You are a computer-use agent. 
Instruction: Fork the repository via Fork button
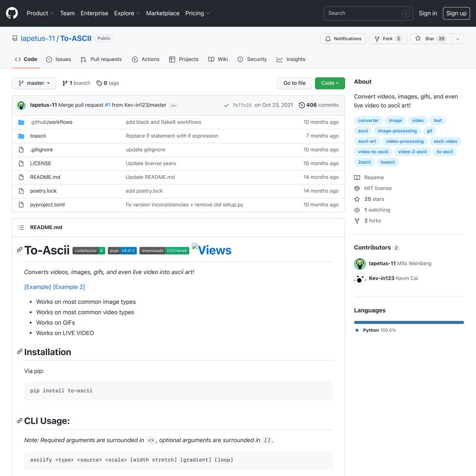388,39
